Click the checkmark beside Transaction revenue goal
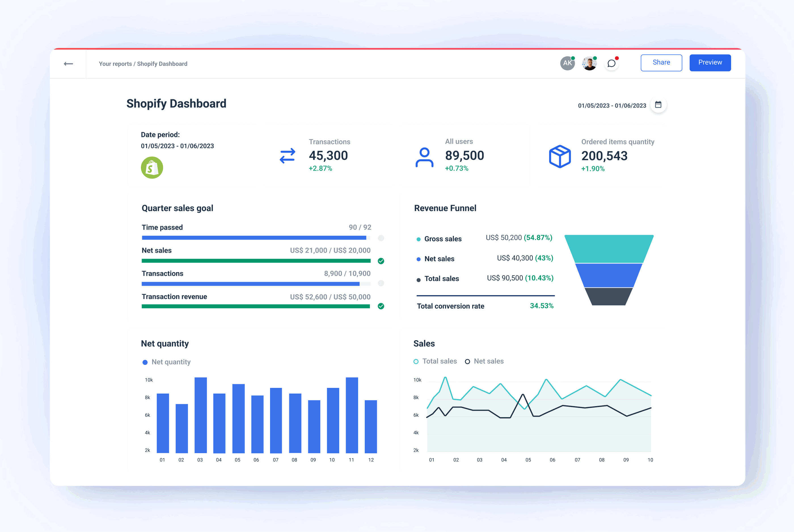Image resolution: width=794 pixels, height=532 pixels. (x=381, y=306)
